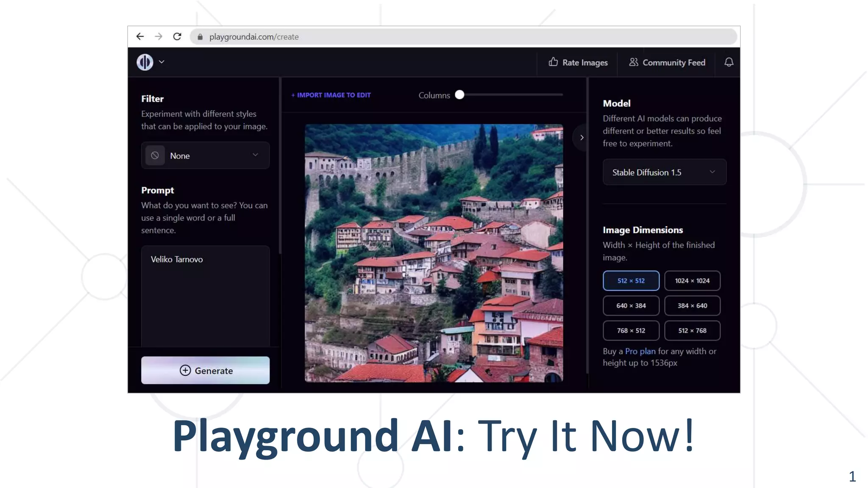Image resolution: width=868 pixels, height=488 pixels.
Task: Reload the page with the refresh icon
Action: [x=177, y=36]
